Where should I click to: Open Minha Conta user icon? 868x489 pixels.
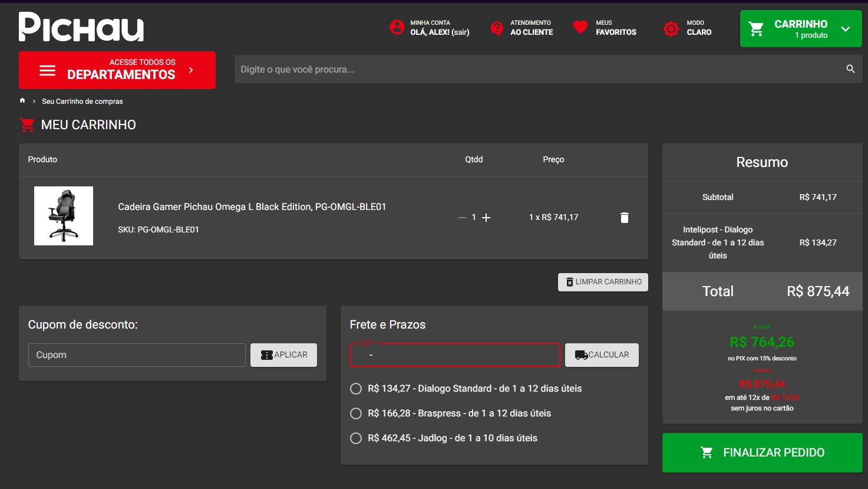pyautogui.click(x=397, y=27)
